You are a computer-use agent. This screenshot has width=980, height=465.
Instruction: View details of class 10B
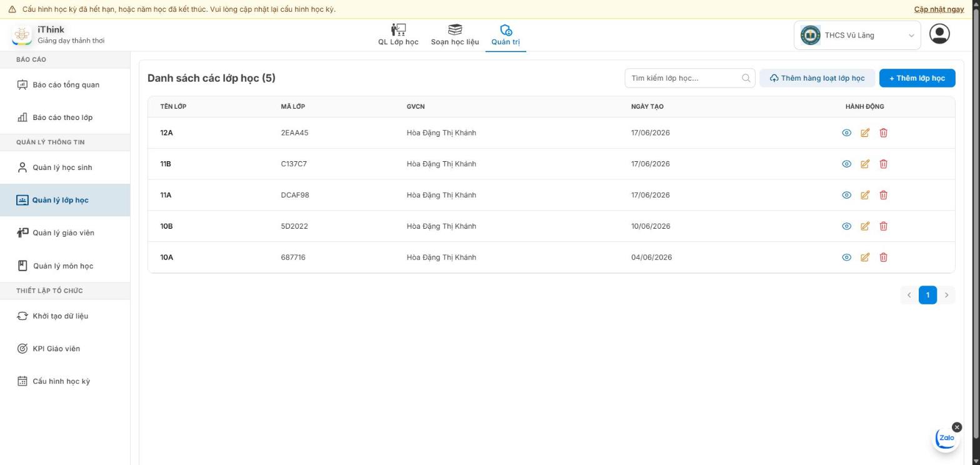tap(846, 226)
